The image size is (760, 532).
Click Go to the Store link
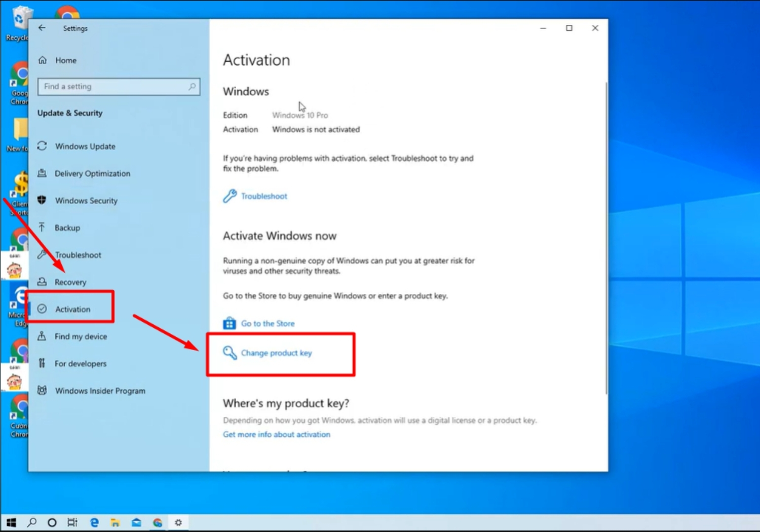tap(268, 324)
